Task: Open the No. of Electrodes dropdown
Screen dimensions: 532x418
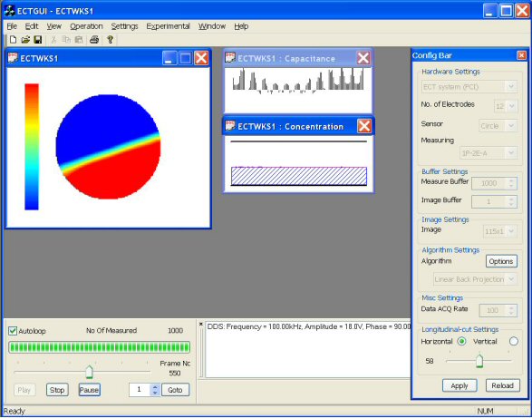Action: point(506,107)
